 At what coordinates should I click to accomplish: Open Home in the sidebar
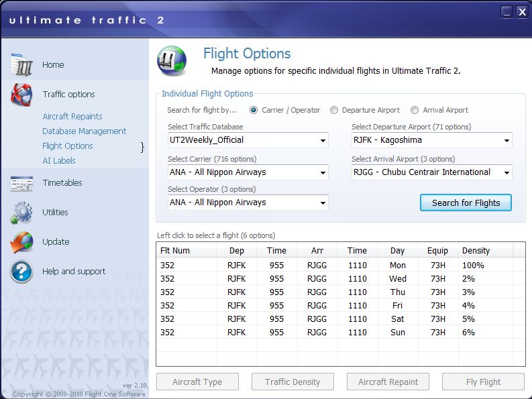pos(53,65)
